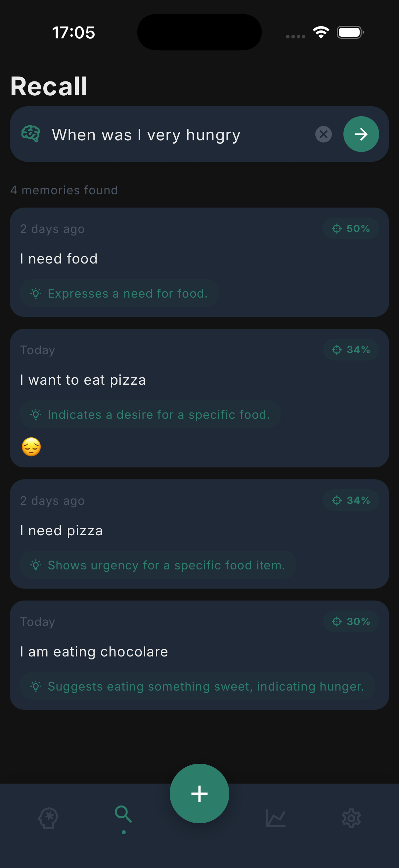This screenshot has height=868, width=399.
Task: Click the sad emoji on pizza memory
Action: [31, 447]
